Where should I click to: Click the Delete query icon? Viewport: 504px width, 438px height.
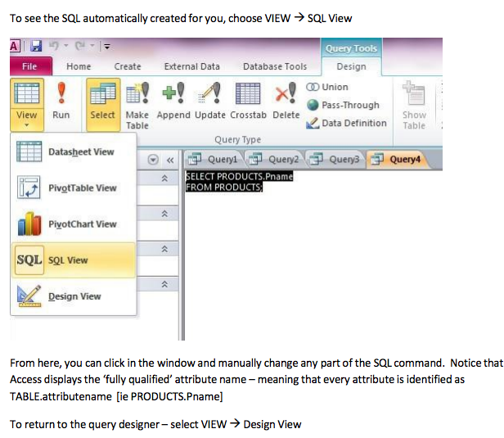pos(286,93)
